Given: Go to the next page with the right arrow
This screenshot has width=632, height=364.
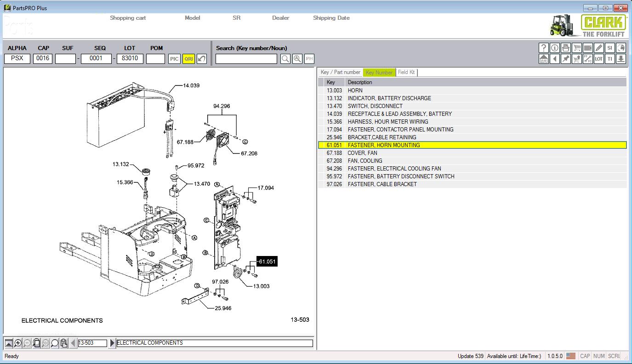Looking at the screenshot, I should pos(112,342).
